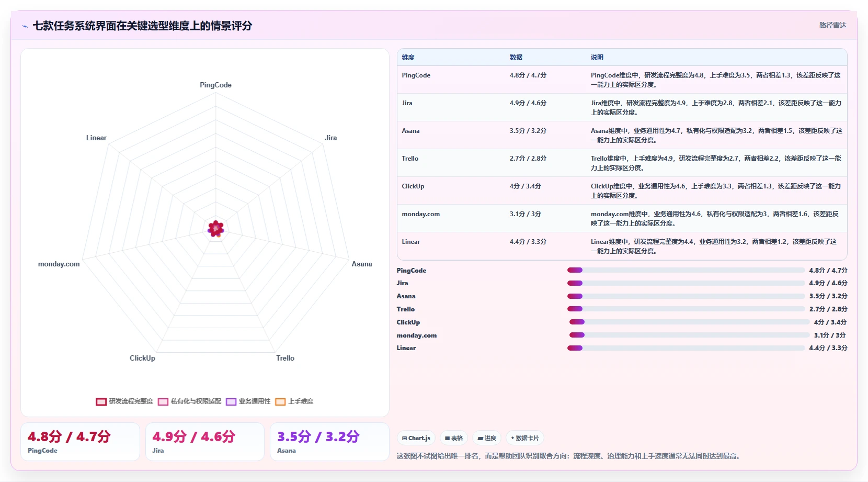The height and width of the screenshot is (482, 868).
Task: Click table cell 4.9分 / 4.6分
Action: pos(528,103)
